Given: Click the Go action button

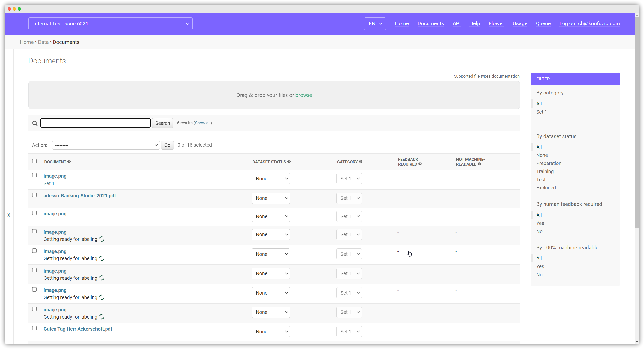Looking at the screenshot, I should click(167, 145).
